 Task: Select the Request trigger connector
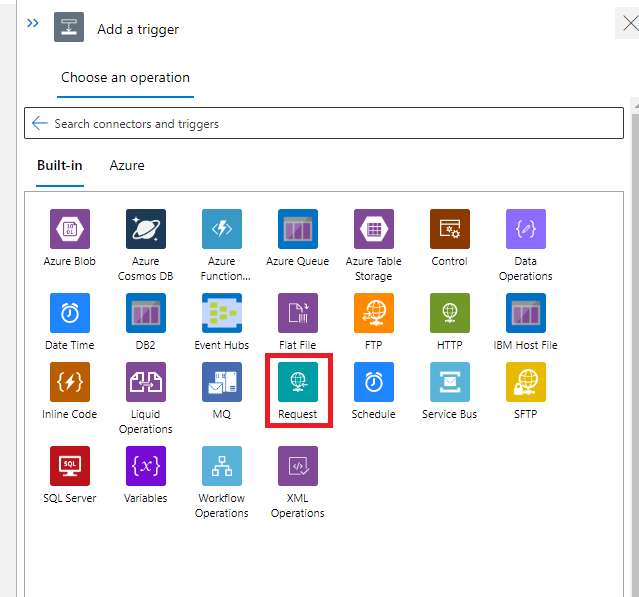(x=298, y=382)
